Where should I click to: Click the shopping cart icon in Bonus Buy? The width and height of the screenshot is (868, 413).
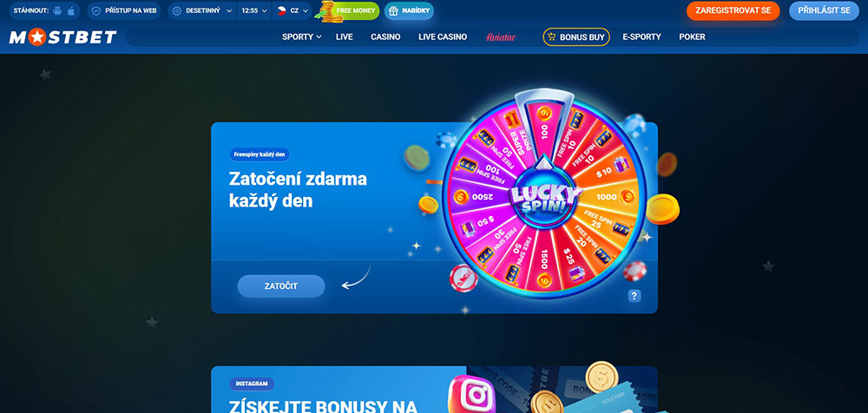click(x=551, y=37)
